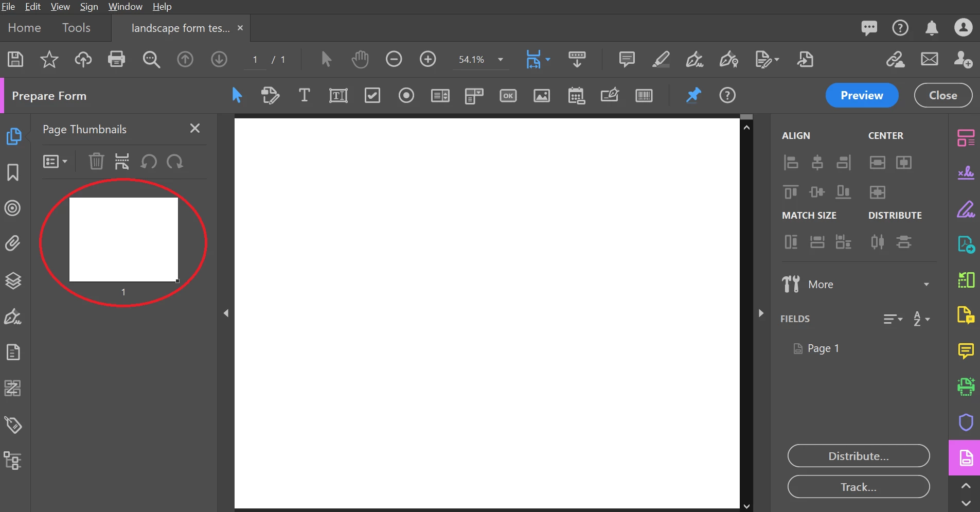The height and width of the screenshot is (512, 980).
Task: Switch to the Home tab
Action: pyautogui.click(x=24, y=28)
